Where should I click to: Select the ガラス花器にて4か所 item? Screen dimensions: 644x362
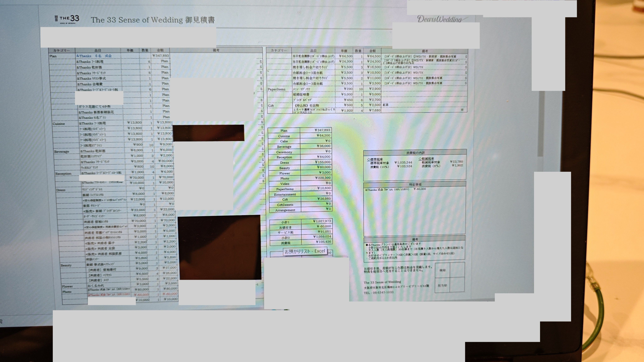[95, 107]
